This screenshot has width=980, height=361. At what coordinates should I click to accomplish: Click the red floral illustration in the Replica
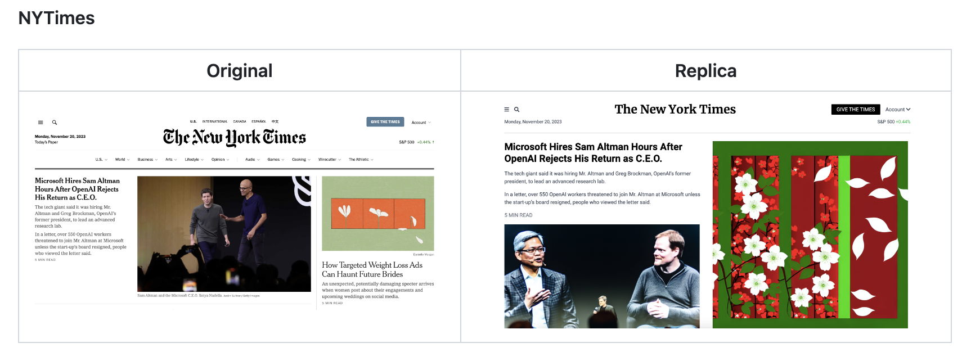point(810,234)
